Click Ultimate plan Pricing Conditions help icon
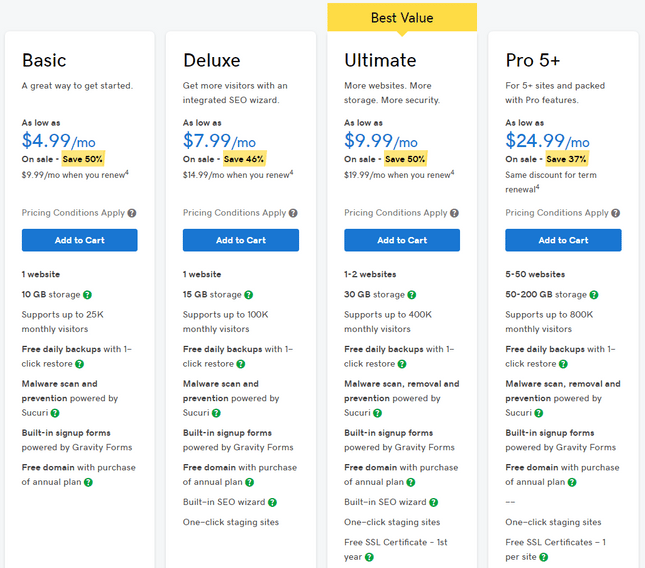Viewport: 645px width, 568px height. pyautogui.click(x=454, y=213)
